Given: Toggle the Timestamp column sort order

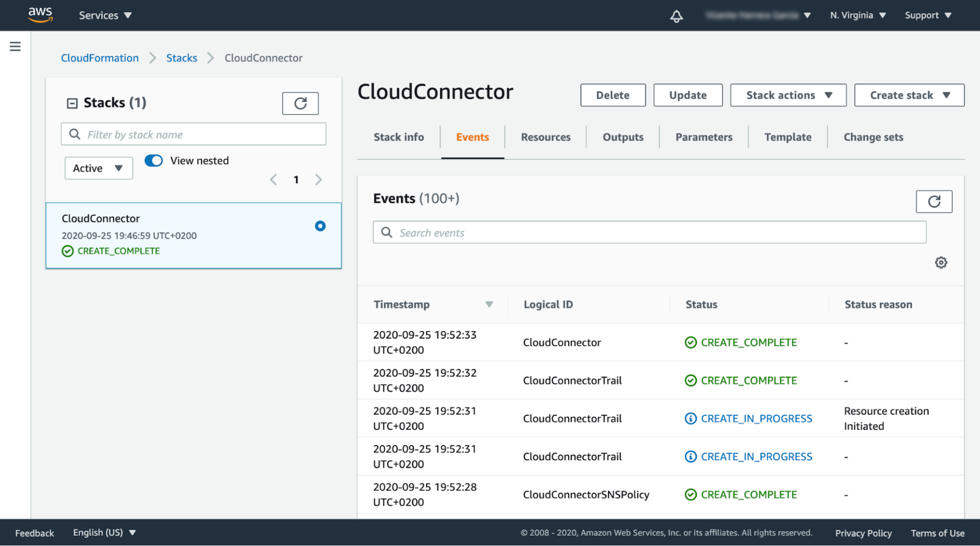Looking at the screenshot, I should click(489, 304).
